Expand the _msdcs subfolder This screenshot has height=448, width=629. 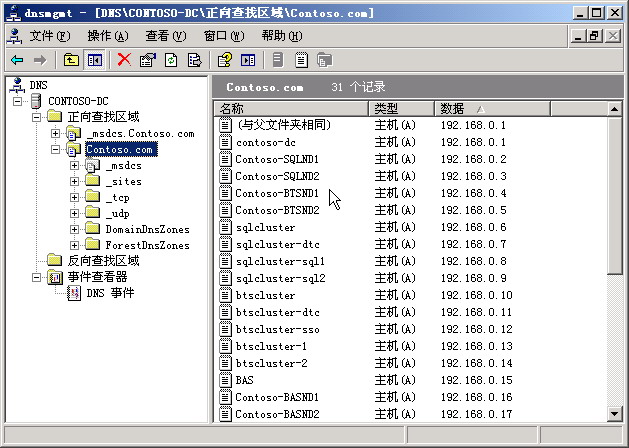pyautogui.click(x=74, y=165)
